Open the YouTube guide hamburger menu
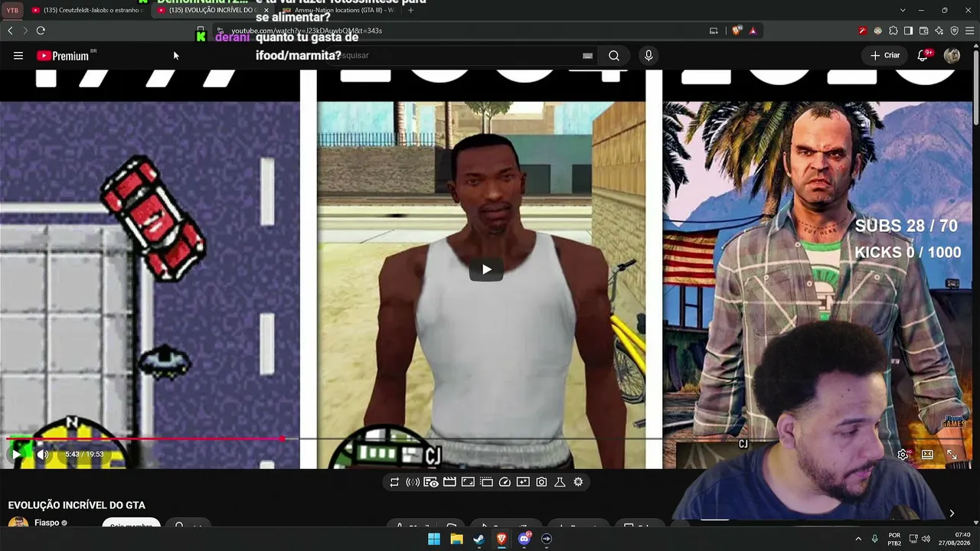Screen dimensions: 980x551 pos(18,56)
